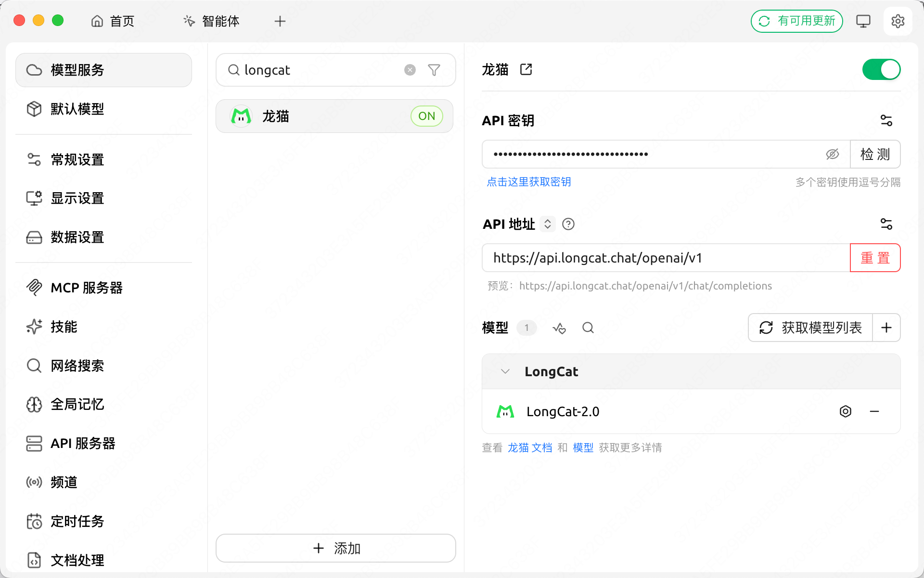Image resolution: width=924 pixels, height=578 pixels.
Task: Add a new tab with plus icon
Action: [280, 21]
